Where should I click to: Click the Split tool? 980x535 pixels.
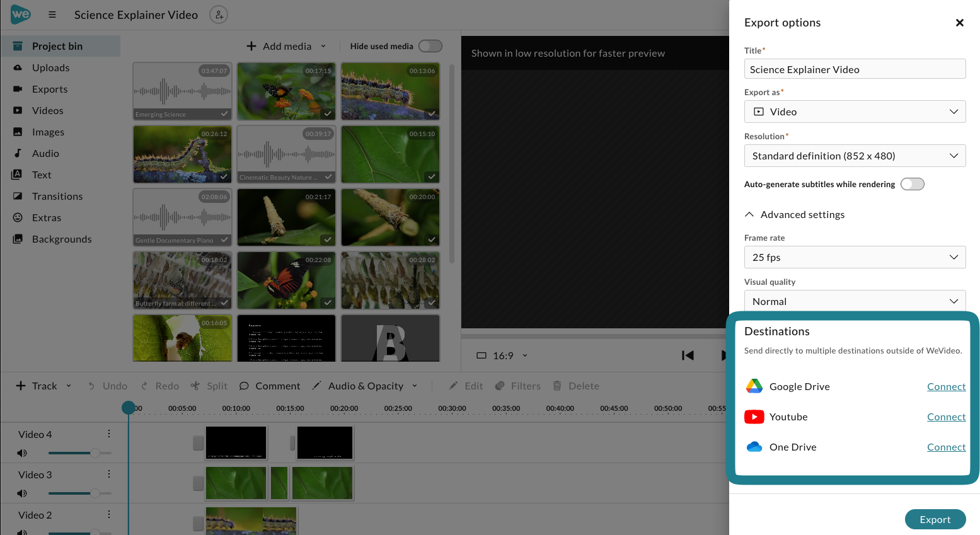pyautogui.click(x=209, y=386)
